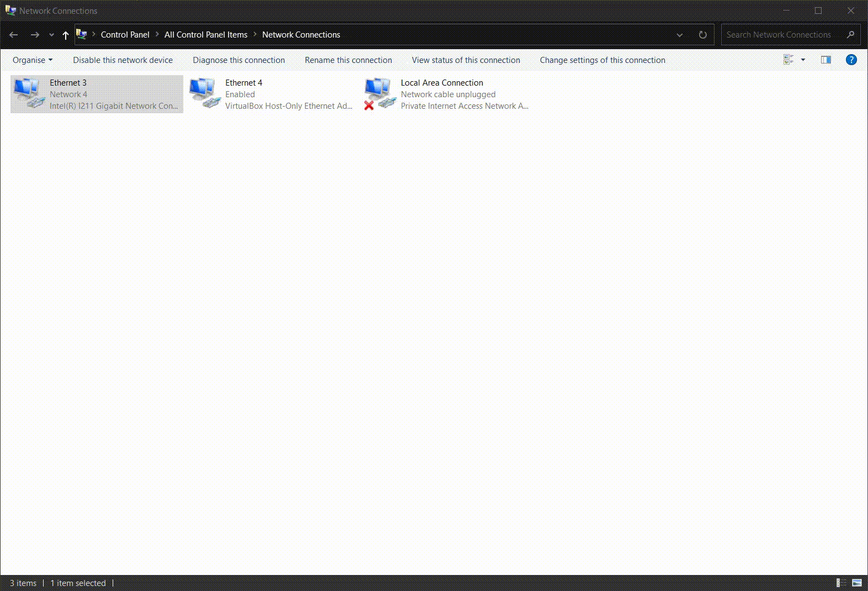Image resolution: width=868 pixels, height=591 pixels.
Task: Click the Local Area Connection name label
Action: [x=442, y=83]
